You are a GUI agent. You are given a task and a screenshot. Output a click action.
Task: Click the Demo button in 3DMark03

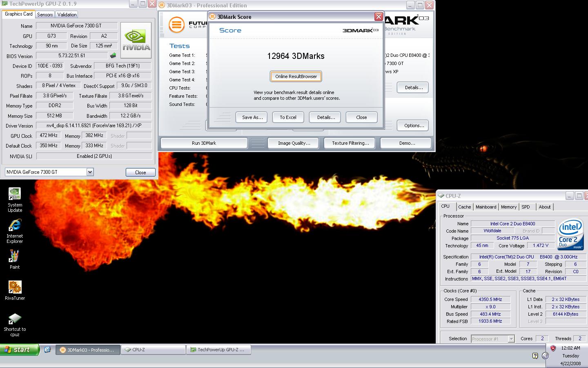click(407, 143)
